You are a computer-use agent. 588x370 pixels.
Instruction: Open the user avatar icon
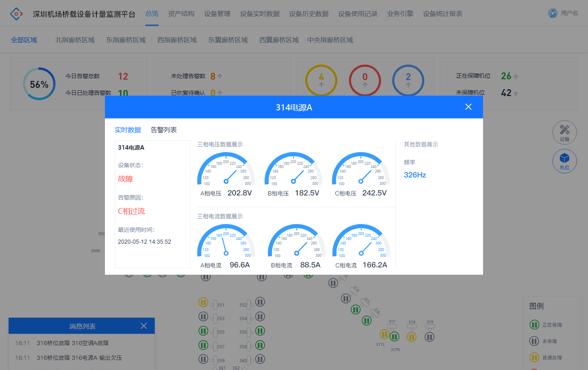coord(553,13)
